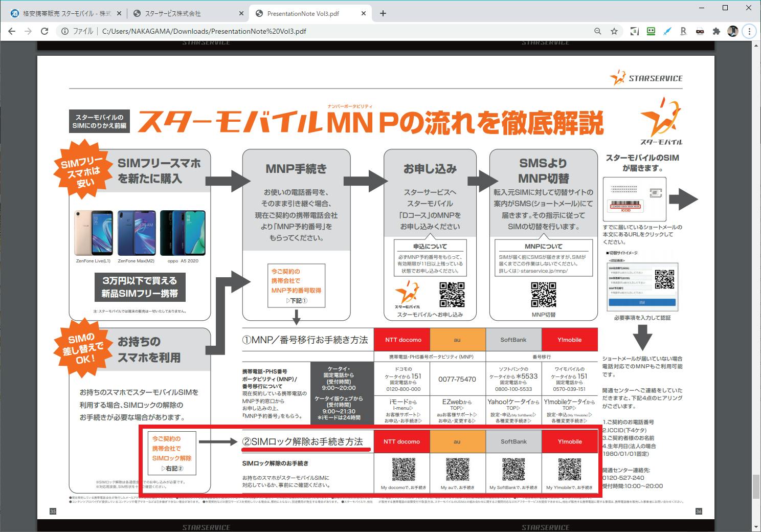Click the My SoftBank QR code
761x532 pixels.
pos(513,470)
